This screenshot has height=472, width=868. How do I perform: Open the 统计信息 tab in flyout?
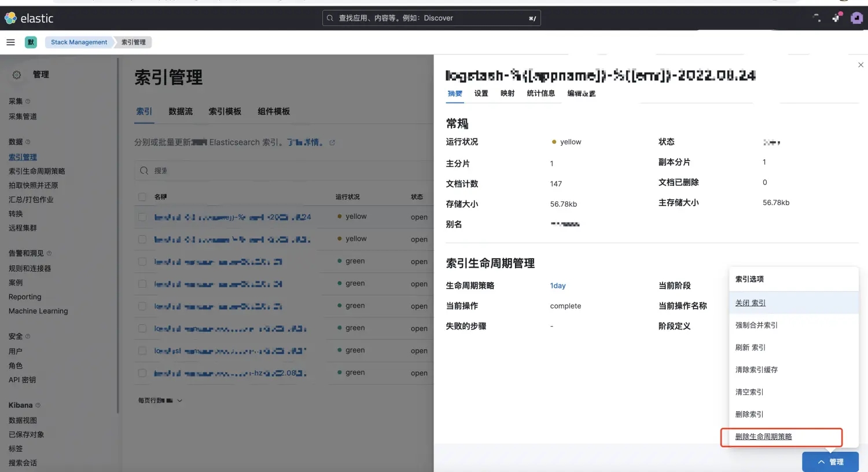[541, 93]
